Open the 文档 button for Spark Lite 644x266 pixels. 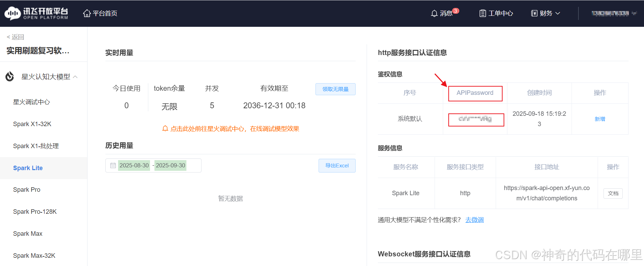(613, 193)
